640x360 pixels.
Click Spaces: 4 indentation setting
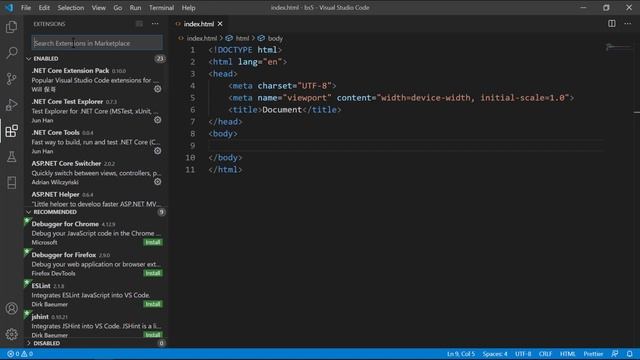[495, 354]
